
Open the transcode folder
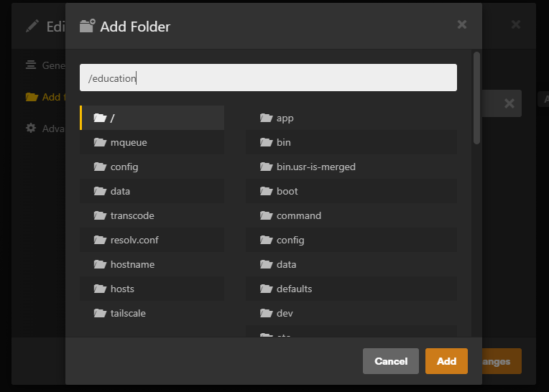pyautogui.click(x=152, y=216)
